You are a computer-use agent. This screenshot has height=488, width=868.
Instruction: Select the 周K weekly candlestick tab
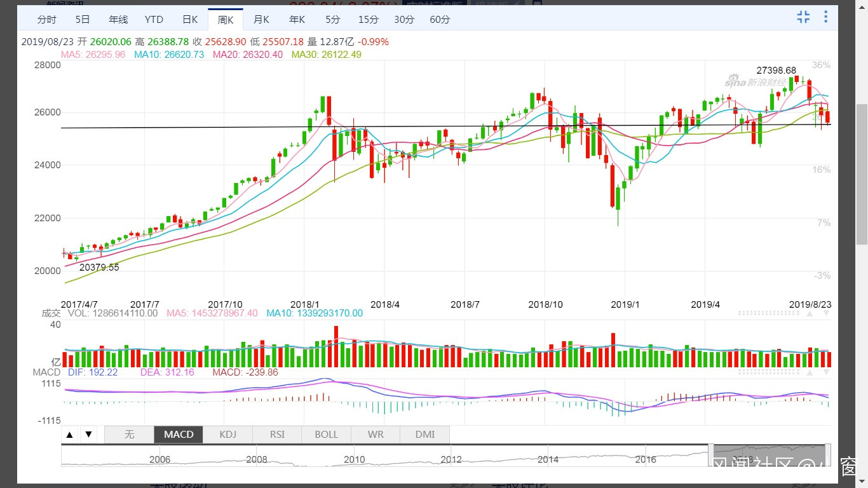226,20
